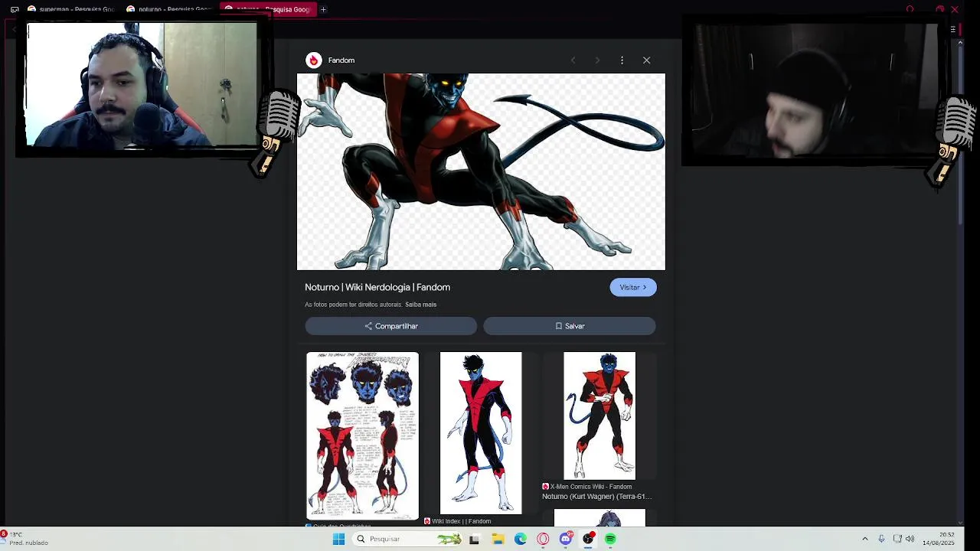Show hidden system tray icons chevron

point(865,539)
